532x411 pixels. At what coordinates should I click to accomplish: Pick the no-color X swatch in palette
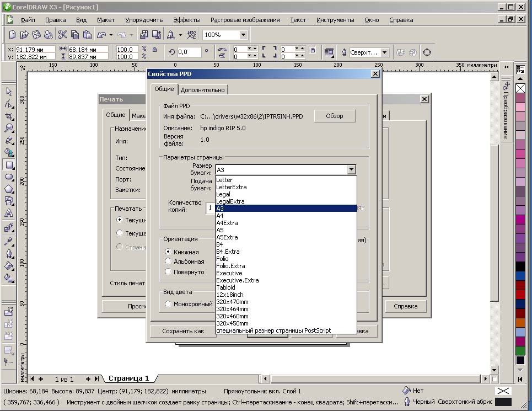[x=520, y=88]
